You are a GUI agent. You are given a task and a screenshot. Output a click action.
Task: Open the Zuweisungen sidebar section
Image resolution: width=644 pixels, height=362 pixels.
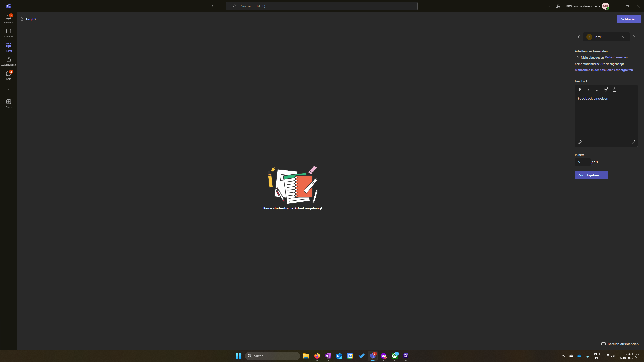[x=9, y=61]
